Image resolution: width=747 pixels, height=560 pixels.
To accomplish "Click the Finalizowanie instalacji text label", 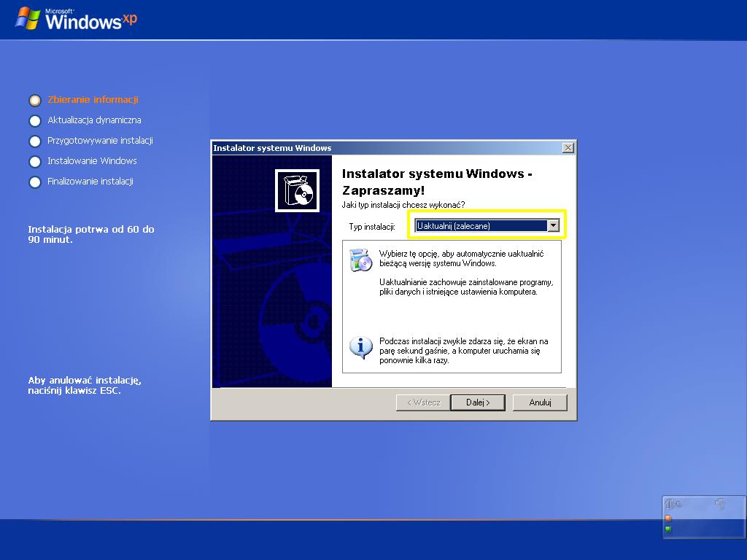I will tap(90, 182).
